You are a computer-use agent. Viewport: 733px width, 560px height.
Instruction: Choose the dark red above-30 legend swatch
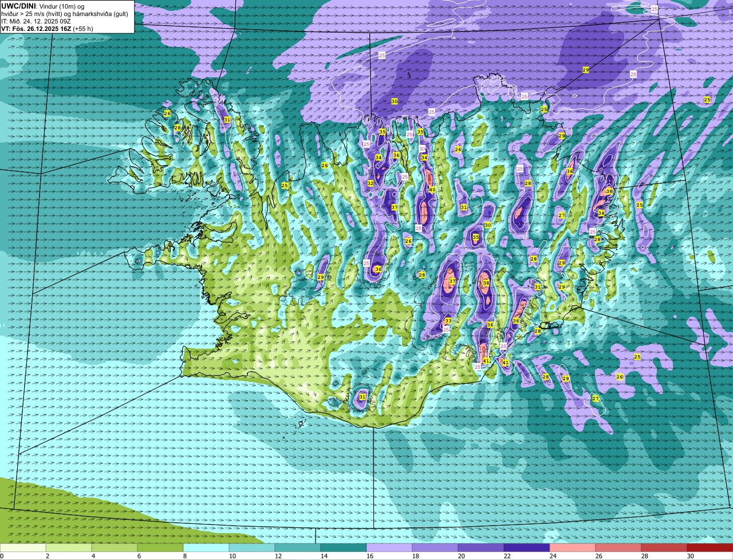710,547
